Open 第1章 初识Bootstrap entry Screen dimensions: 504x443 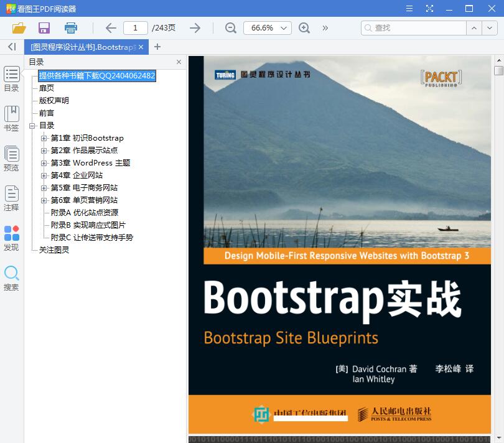click(87, 138)
